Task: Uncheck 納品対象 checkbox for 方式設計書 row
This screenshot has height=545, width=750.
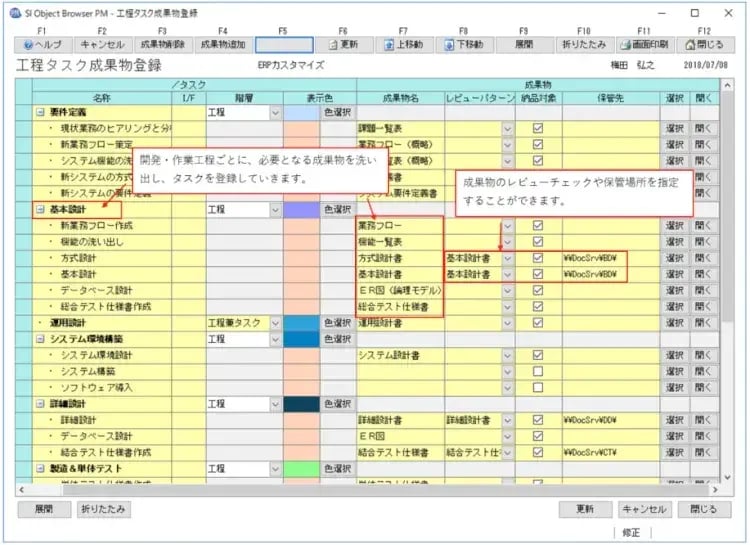Action: [x=538, y=258]
